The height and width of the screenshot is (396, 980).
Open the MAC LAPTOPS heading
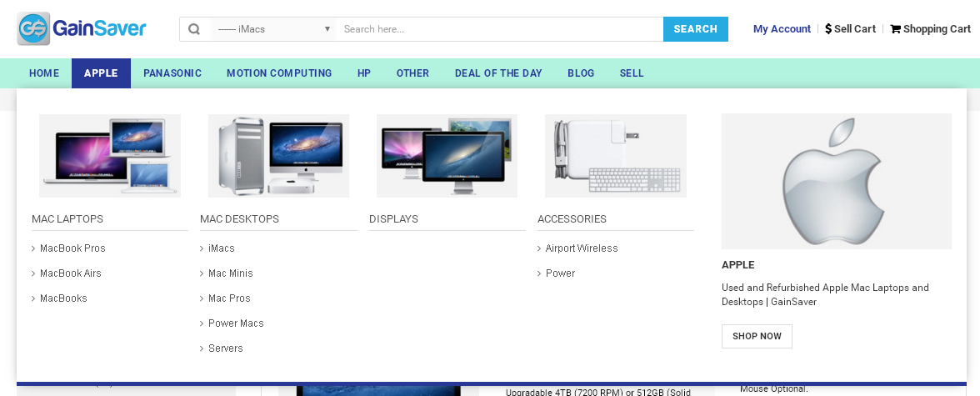point(67,219)
